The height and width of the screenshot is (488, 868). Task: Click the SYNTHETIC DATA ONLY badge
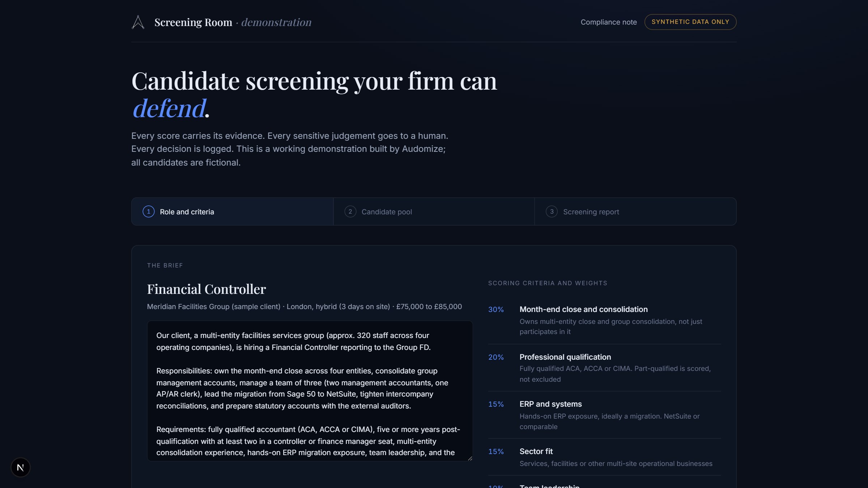(x=690, y=22)
